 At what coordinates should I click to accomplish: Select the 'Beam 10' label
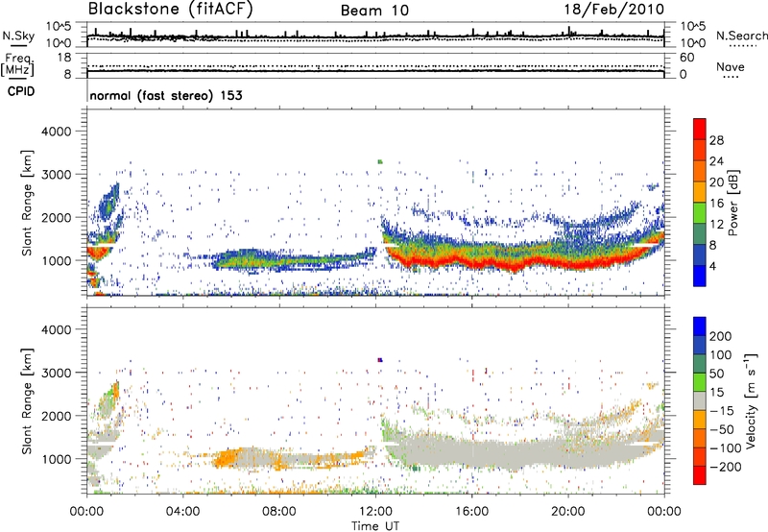374,11
